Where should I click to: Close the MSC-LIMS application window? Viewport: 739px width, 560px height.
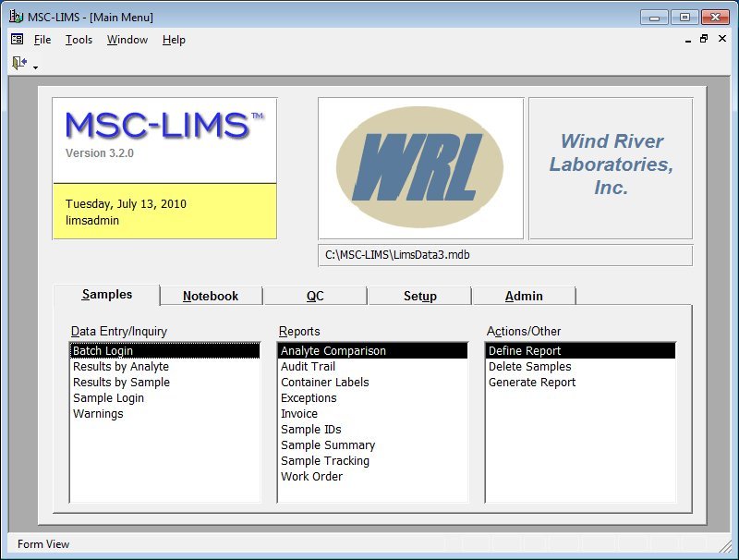coord(715,18)
